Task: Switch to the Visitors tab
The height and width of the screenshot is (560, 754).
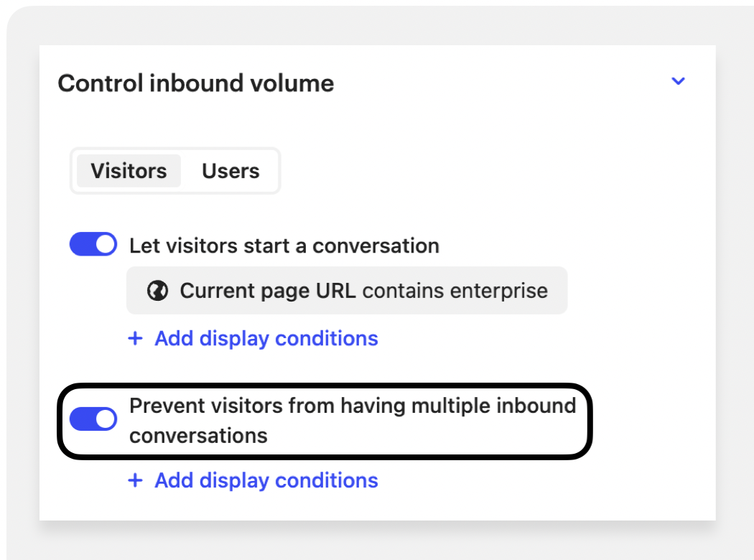Action: tap(129, 171)
